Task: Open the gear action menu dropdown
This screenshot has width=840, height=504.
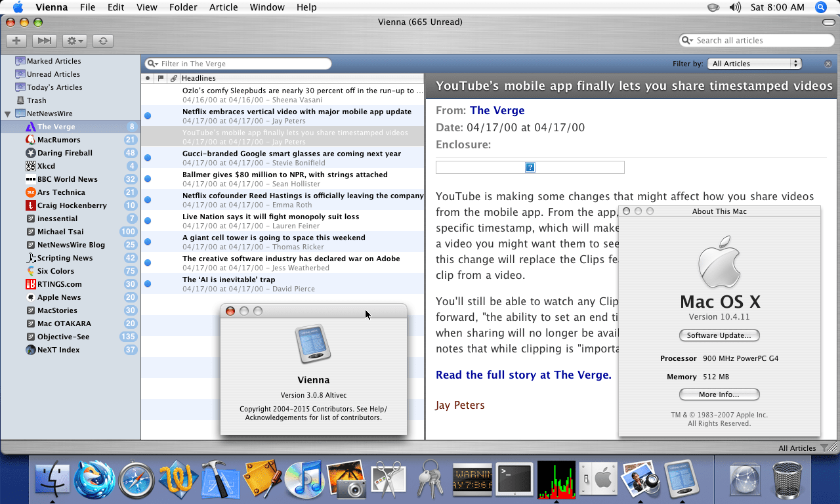Action: pyautogui.click(x=74, y=41)
